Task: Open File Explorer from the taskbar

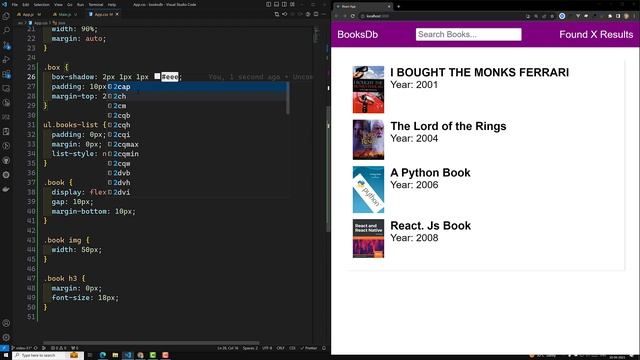Action: (116, 356)
